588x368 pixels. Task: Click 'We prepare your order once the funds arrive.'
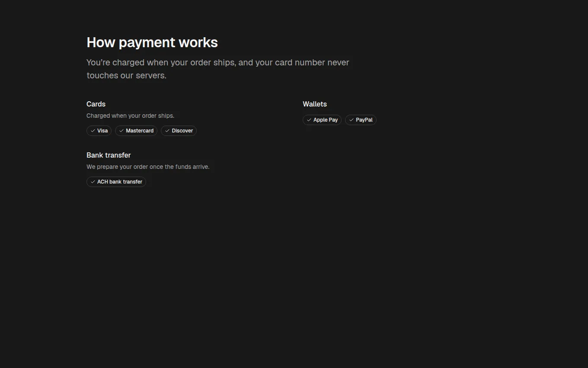[148, 167]
